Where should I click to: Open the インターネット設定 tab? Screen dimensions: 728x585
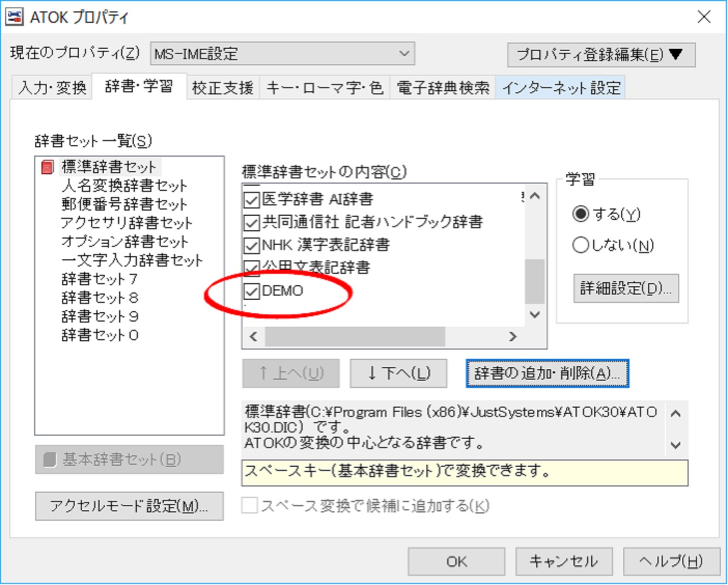[561, 88]
